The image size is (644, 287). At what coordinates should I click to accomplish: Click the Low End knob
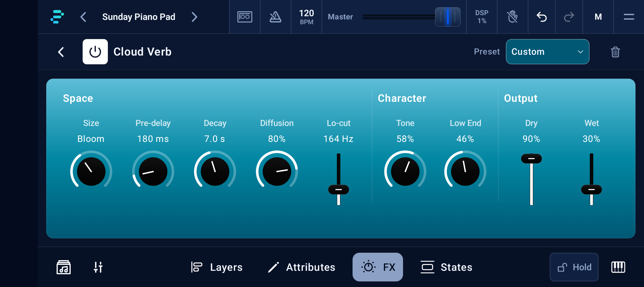click(x=465, y=171)
